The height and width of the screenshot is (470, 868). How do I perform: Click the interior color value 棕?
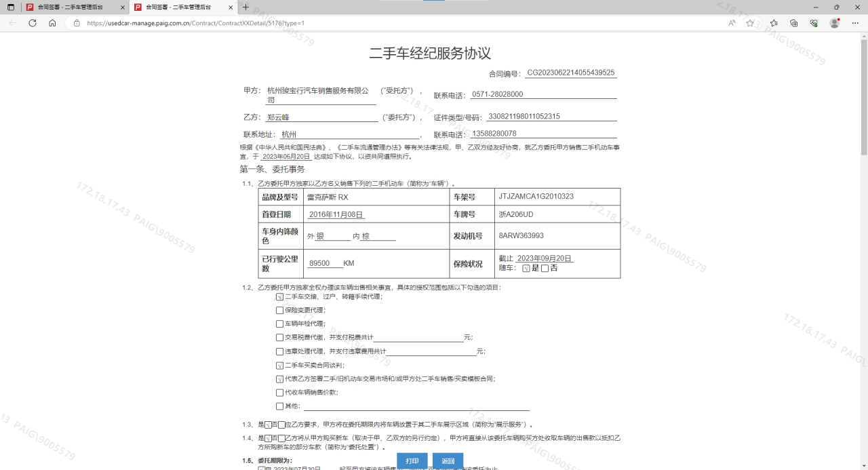click(x=366, y=237)
